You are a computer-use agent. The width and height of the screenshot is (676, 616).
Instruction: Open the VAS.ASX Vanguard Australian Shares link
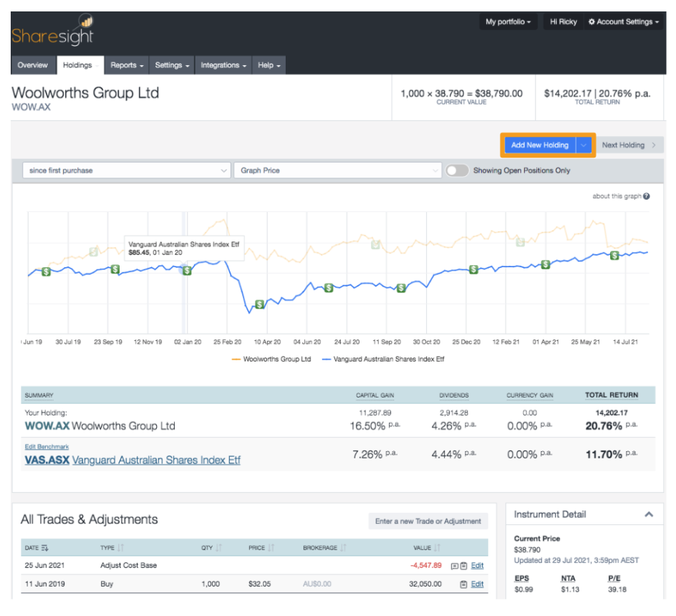(x=132, y=461)
